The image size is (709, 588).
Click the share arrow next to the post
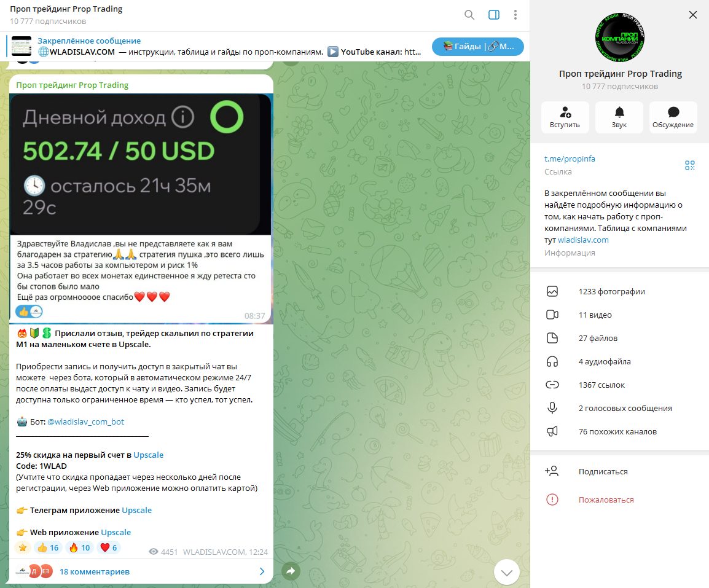pos(291,571)
